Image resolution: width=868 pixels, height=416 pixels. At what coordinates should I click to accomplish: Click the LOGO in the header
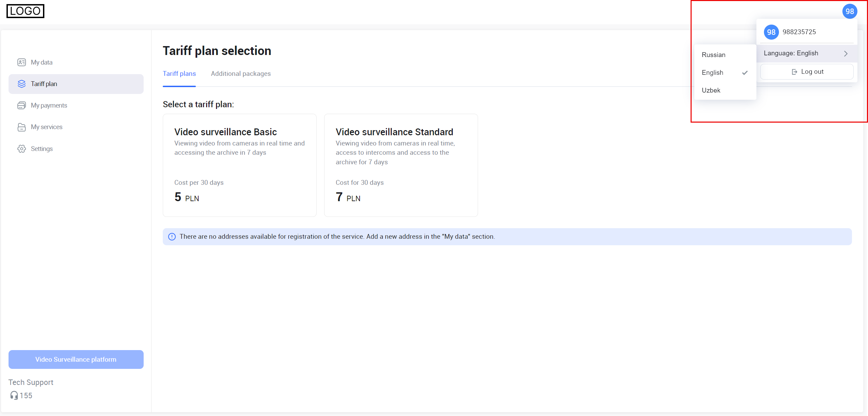(x=25, y=11)
